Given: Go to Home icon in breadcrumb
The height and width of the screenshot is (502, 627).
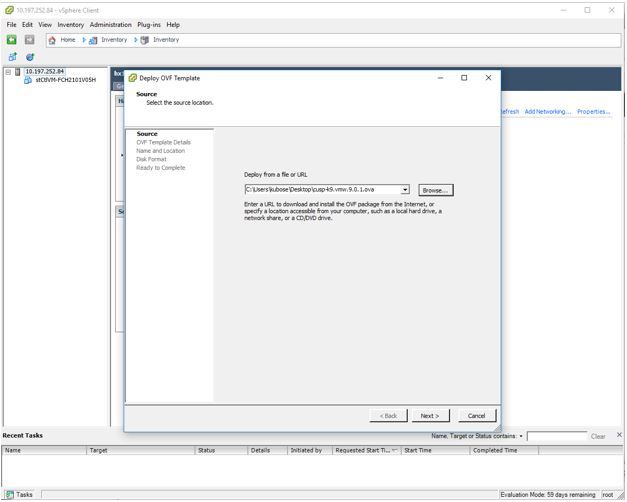Looking at the screenshot, I should point(52,40).
